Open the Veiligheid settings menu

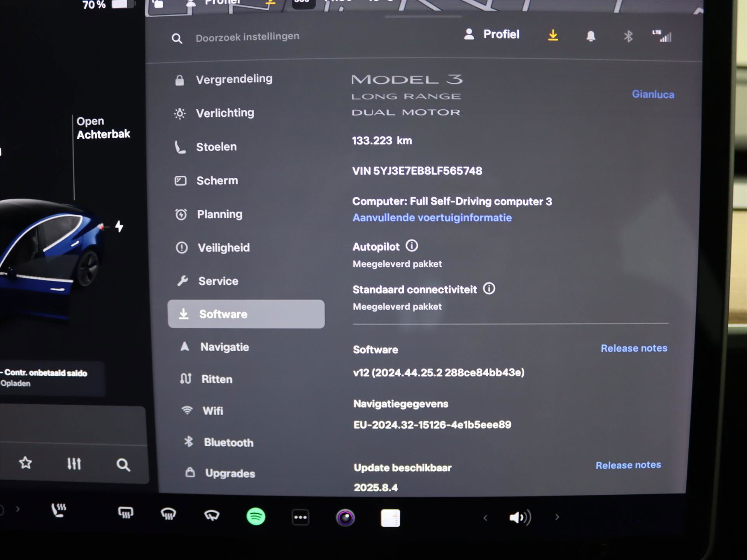point(213,248)
